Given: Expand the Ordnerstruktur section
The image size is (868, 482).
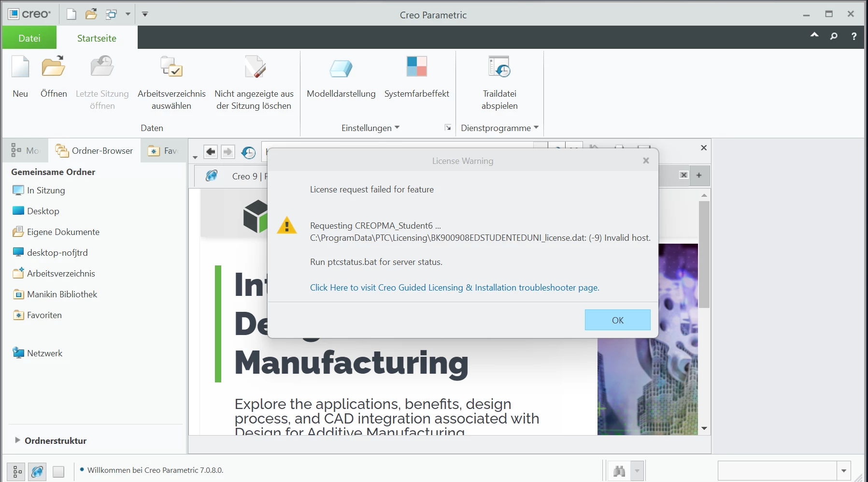Looking at the screenshot, I should tap(18, 440).
